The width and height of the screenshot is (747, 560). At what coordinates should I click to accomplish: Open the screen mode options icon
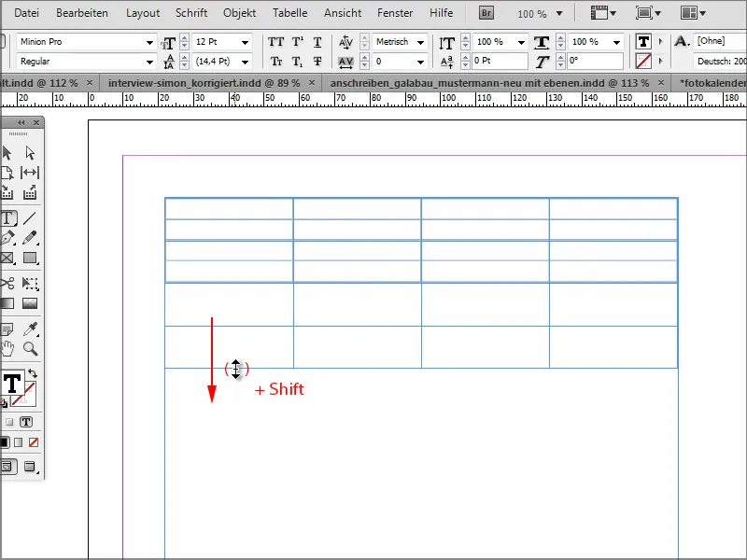648,13
